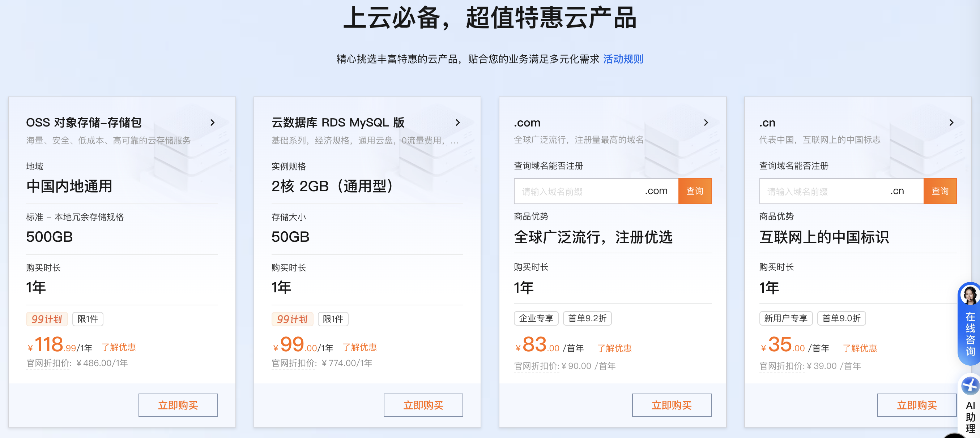Click the 活动规则 activity rules link
980x438 pixels.
point(623,59)
